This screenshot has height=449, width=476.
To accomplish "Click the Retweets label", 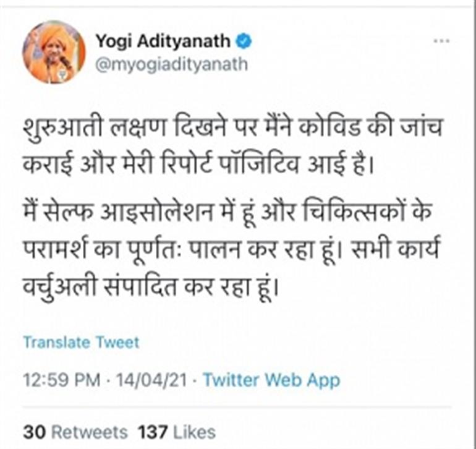I will click(90, 432).
